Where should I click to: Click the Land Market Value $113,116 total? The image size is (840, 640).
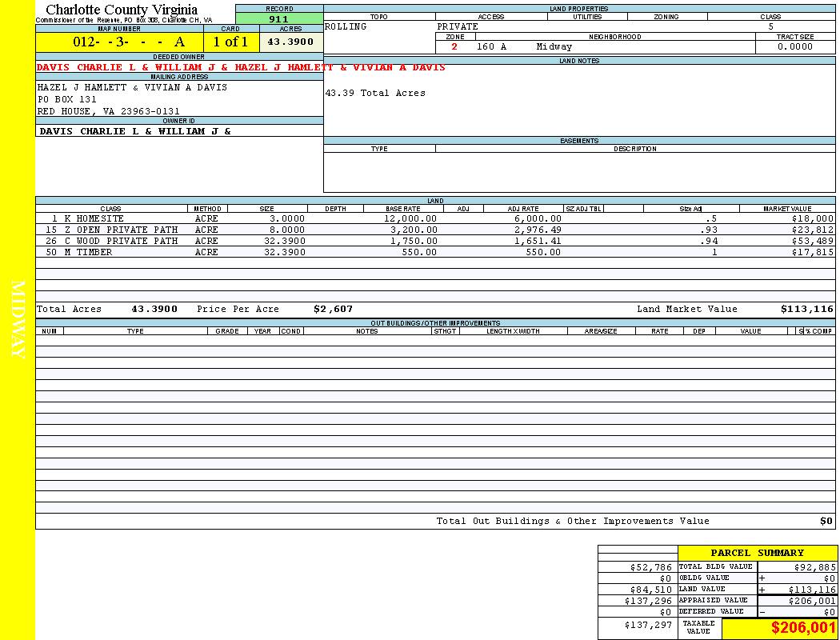click(x=806, y=309)
